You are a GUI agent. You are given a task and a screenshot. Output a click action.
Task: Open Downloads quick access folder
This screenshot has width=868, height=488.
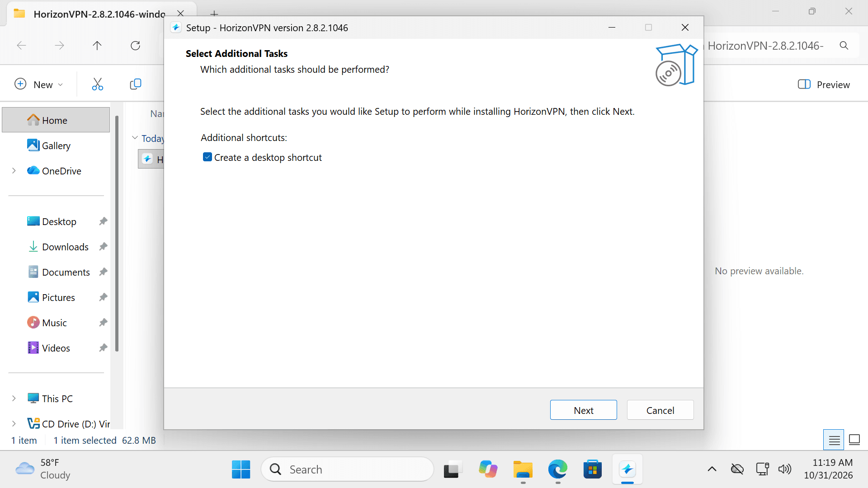65,247
